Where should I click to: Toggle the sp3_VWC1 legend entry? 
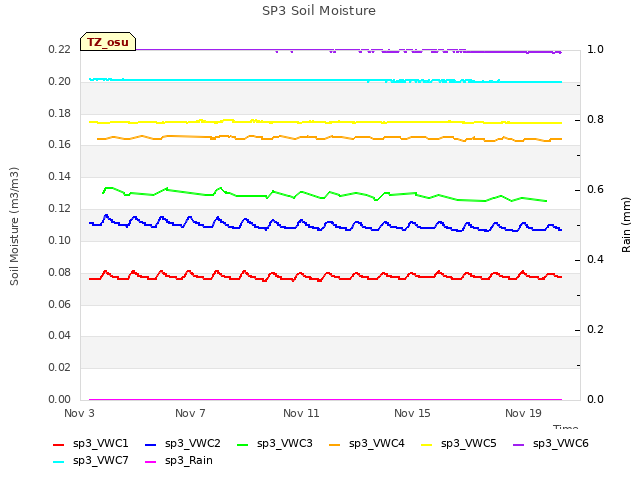tap(91, 444)
